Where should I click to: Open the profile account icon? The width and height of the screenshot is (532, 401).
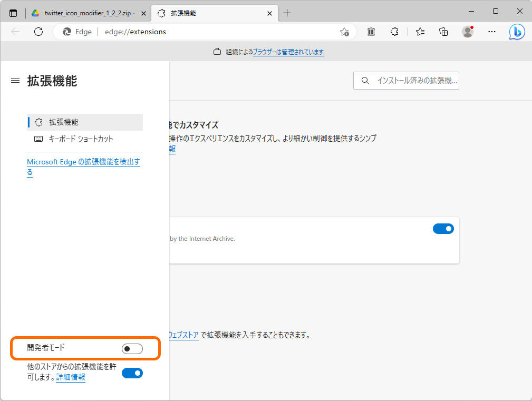click(x=468, y=32)
